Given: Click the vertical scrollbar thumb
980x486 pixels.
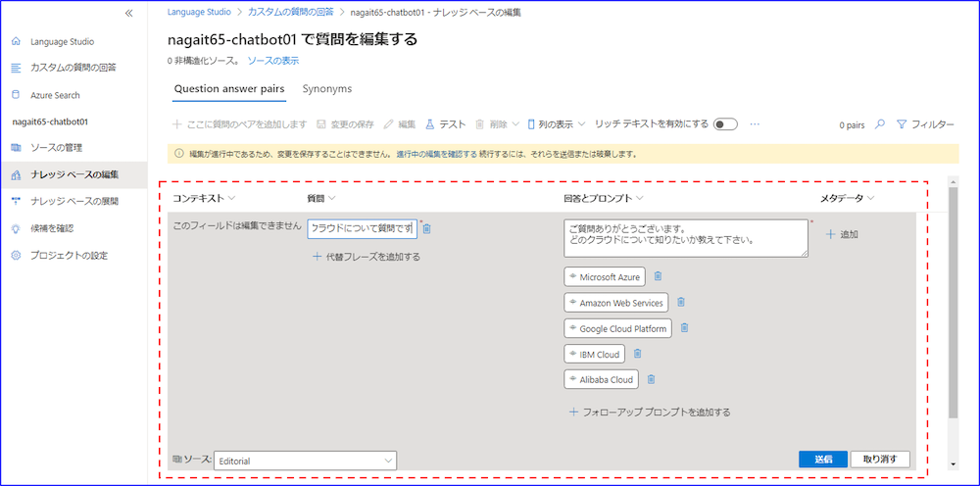Looking at the screenshot, I should tap(953, 302).
